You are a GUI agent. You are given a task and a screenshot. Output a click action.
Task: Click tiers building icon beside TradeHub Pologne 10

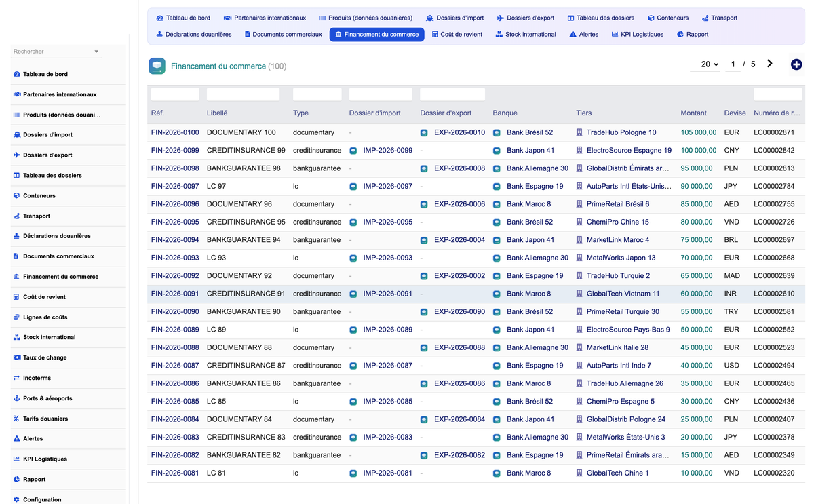pyautogui.click(x=579, y=133)
